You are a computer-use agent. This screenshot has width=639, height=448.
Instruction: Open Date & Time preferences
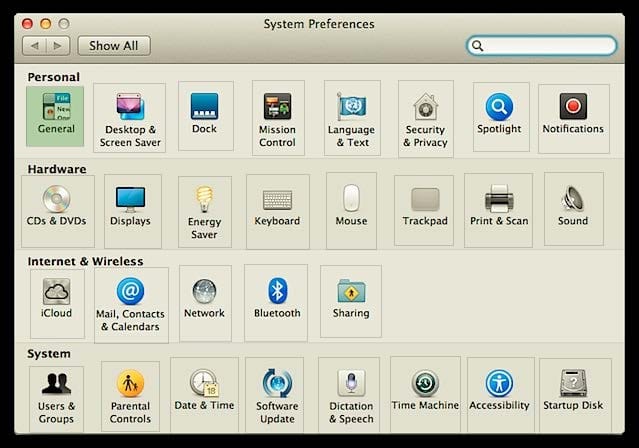(205, 395)
